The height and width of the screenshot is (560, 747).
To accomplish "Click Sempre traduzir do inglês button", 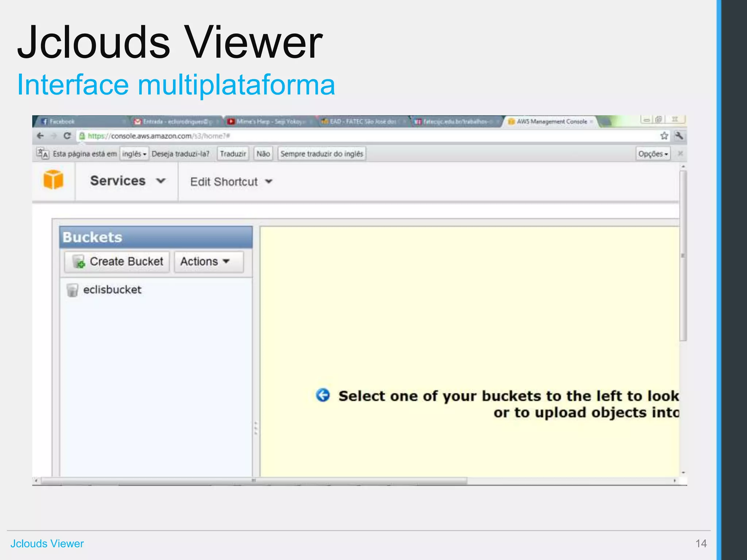I will click(322, 154).
